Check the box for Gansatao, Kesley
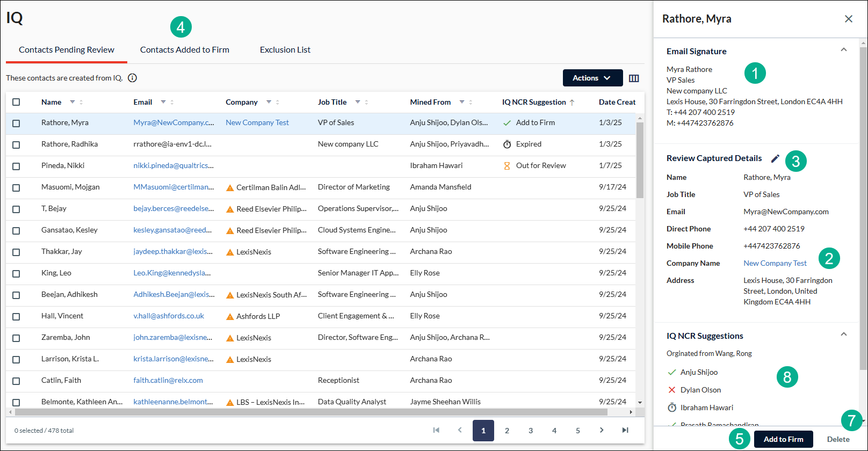868x451 pixels. click(x=16, y=231)
